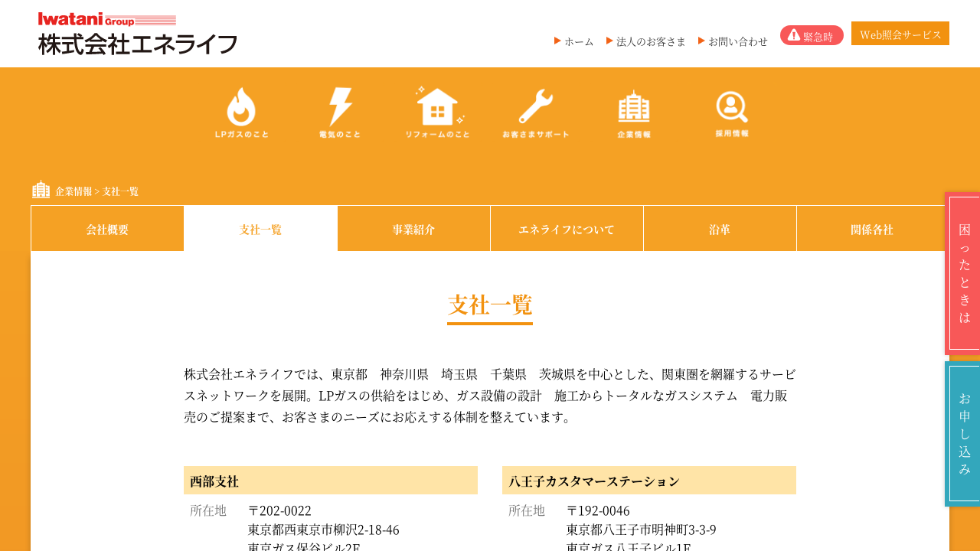Select the お客さまサポート wrench icon
Screen dimensions: 980x551
click(535, 112)
